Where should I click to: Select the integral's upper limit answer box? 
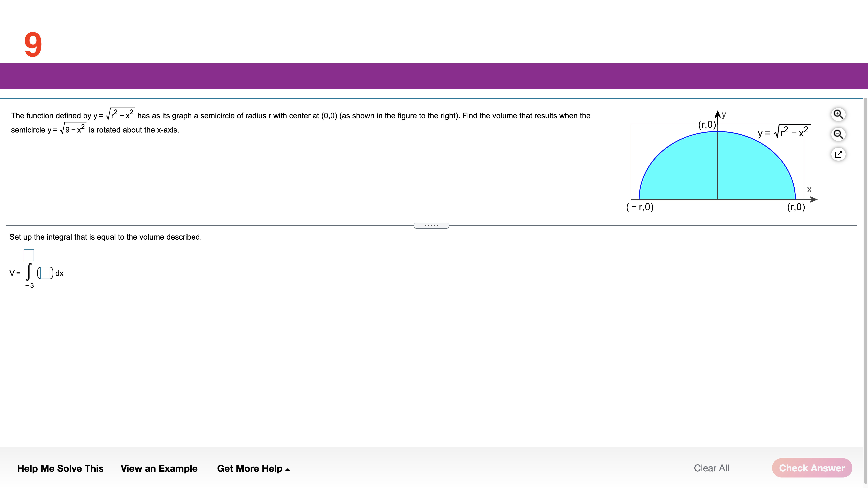pyautogui.click(x=29, y=255)
